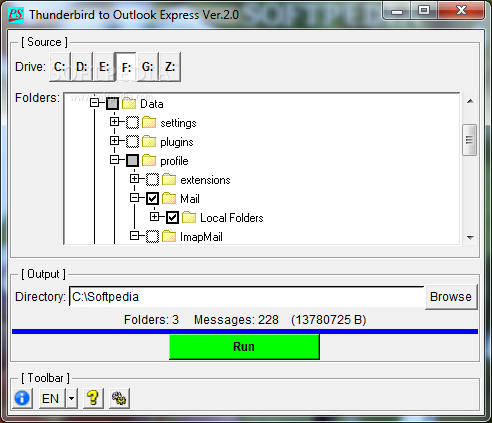This screenshot has height=423, width=492.
Task: Click the ImapMail folder icon
Action: pyautogui.click(x=169, y=237)
